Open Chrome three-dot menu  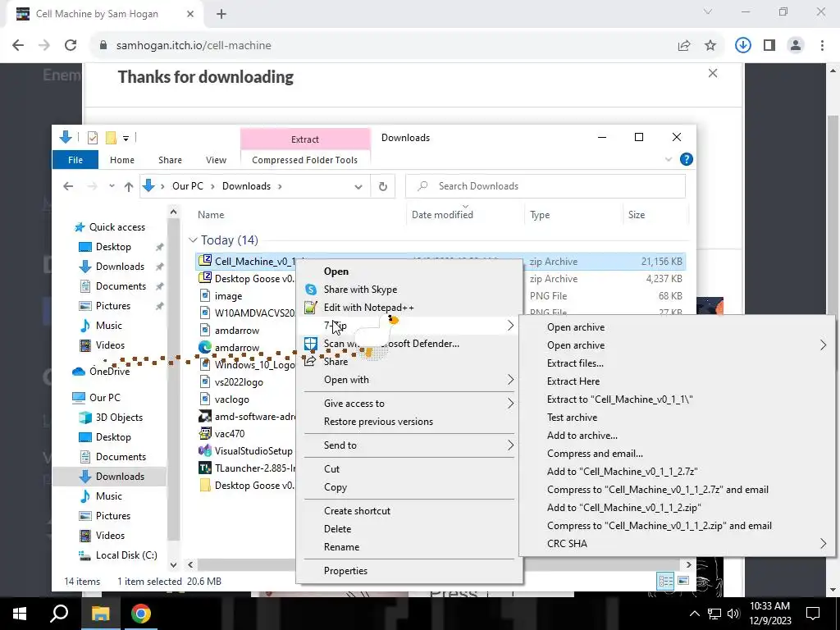tap(822, 45)
